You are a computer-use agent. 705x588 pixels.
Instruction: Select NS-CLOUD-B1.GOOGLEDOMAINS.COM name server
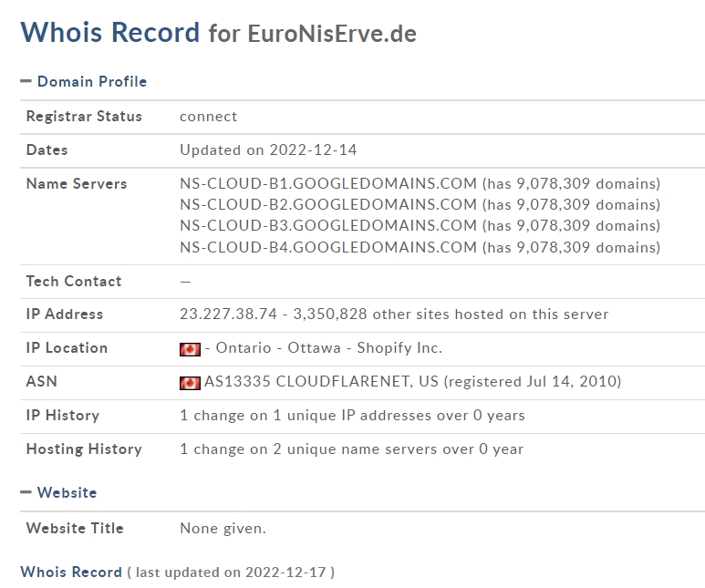click(x=328, y=183)
